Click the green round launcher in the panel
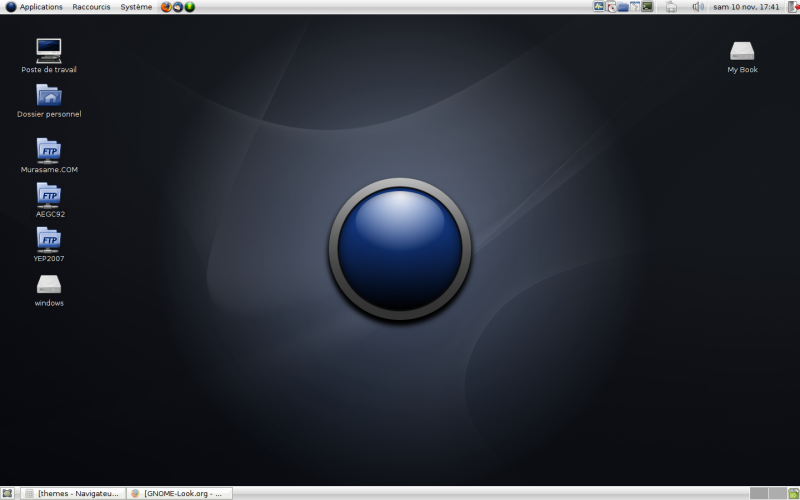Viewport: 800px width, 500px height. pos(190,7)
